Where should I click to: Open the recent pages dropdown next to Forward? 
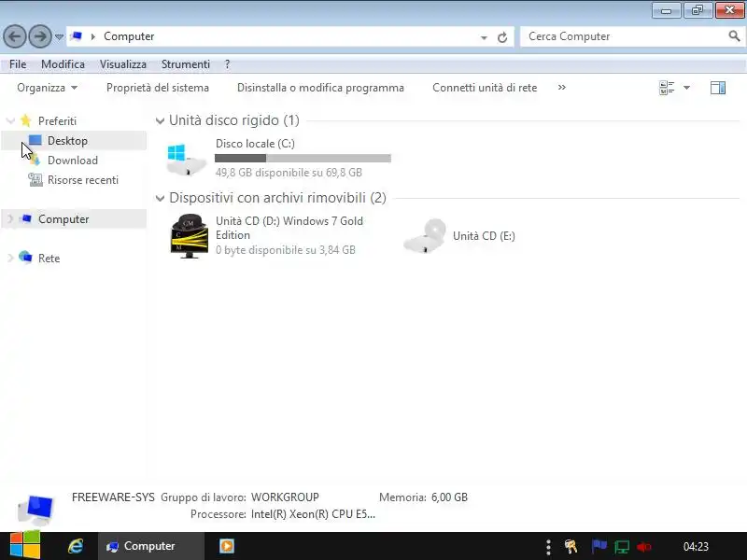(59, 36)
